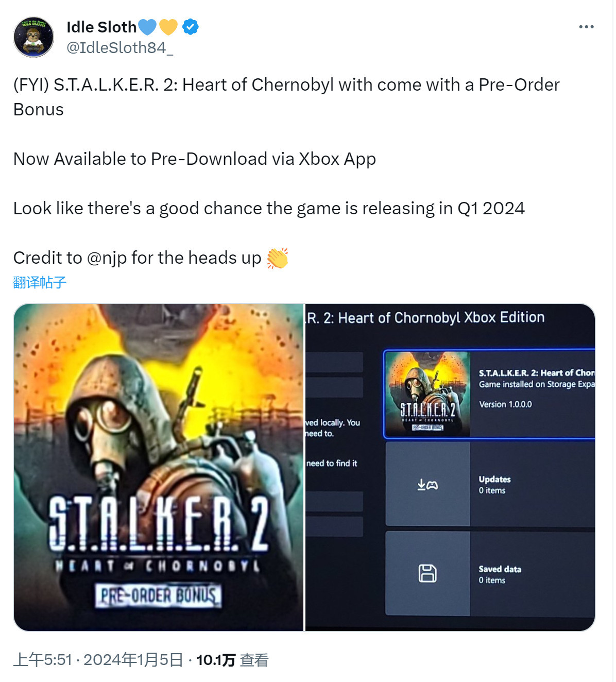Open the @IdleSloth84_ handle link

pos(119,48)
